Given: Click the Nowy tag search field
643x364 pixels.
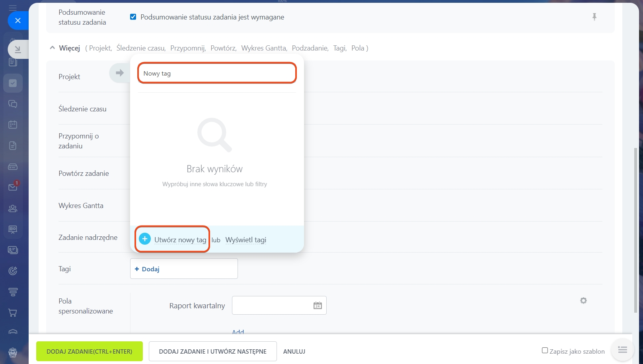Looking at the screenshot, I should (x=217, y=73).
